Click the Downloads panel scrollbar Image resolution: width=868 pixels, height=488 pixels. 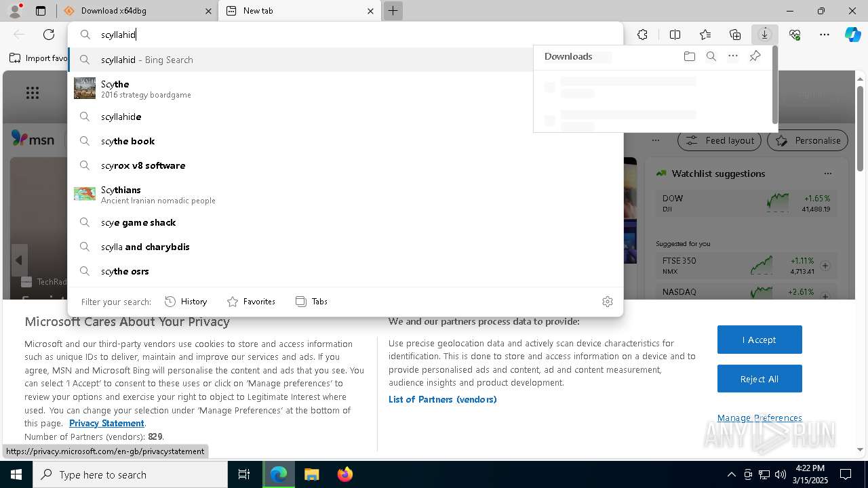click(774, 85)
